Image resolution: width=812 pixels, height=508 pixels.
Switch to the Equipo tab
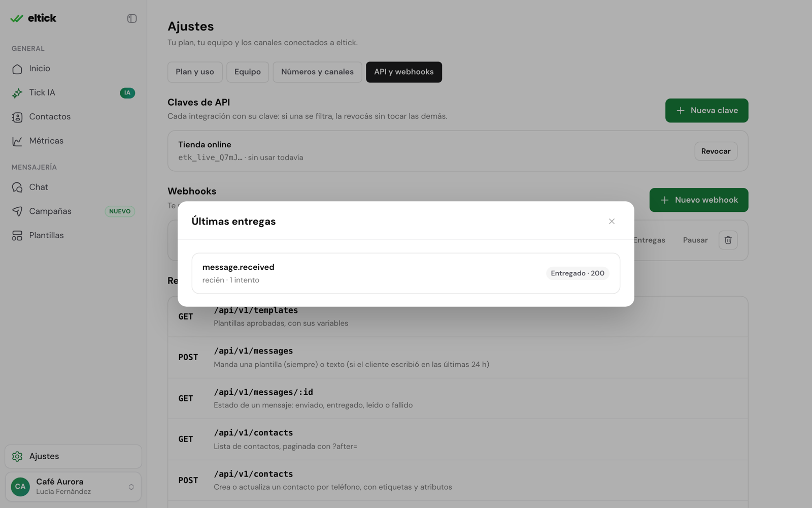[x=248, y=72]
